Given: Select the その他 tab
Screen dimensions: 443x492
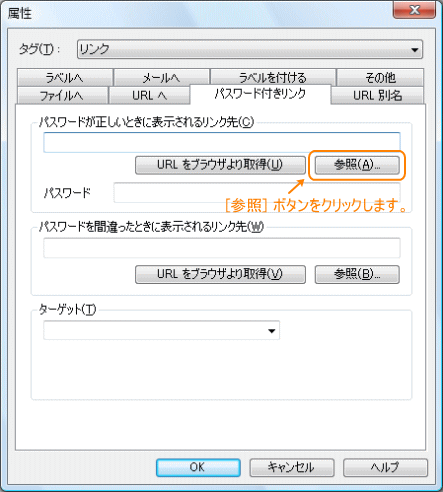Looking at the screenshot, I should pyautogui.click(x=380, y=77).
